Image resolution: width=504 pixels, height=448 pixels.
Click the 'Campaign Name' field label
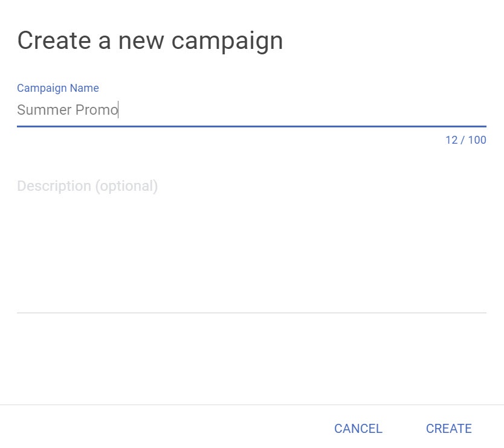[x=58, y=88]
